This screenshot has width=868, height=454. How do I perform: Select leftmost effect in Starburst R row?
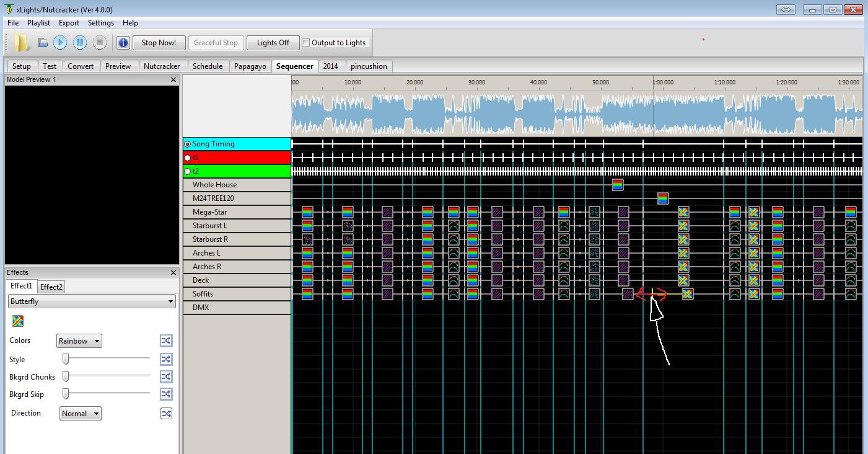click(307, 239)
